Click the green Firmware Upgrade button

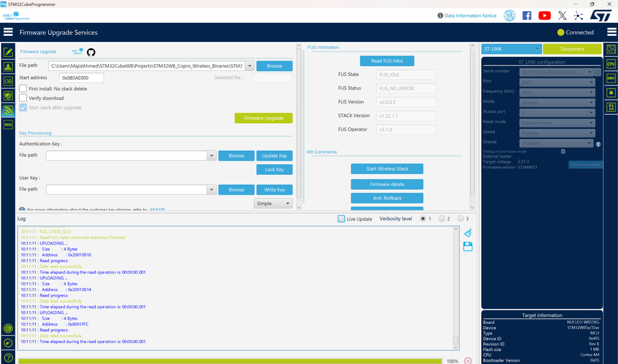[x=264, y=118]
